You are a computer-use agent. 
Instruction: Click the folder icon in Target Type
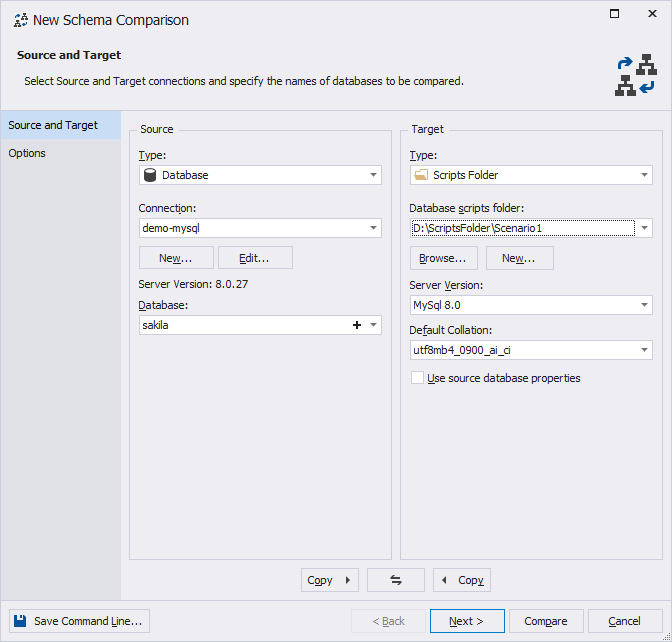coord(421,175)
